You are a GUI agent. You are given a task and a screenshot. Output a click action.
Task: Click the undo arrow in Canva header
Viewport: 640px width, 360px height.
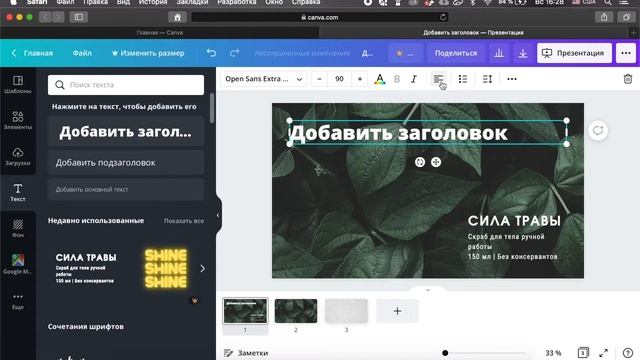(x=211, y=53)
